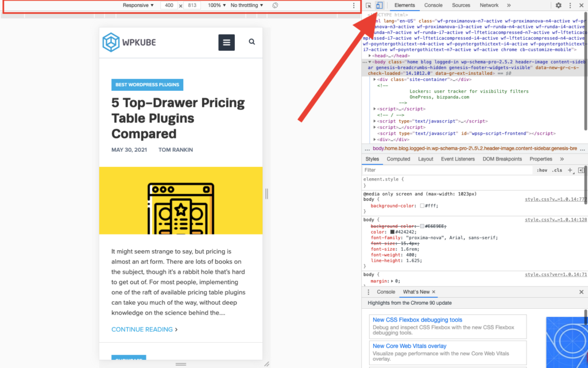
Task: Open device toolbar more options menu
Action: [x=354, y=5]
